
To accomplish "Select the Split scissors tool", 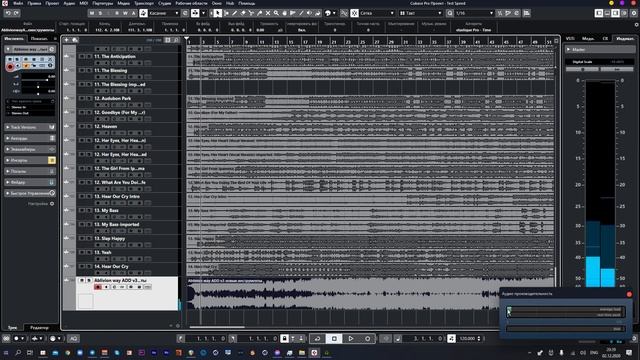I will point(251,13).
